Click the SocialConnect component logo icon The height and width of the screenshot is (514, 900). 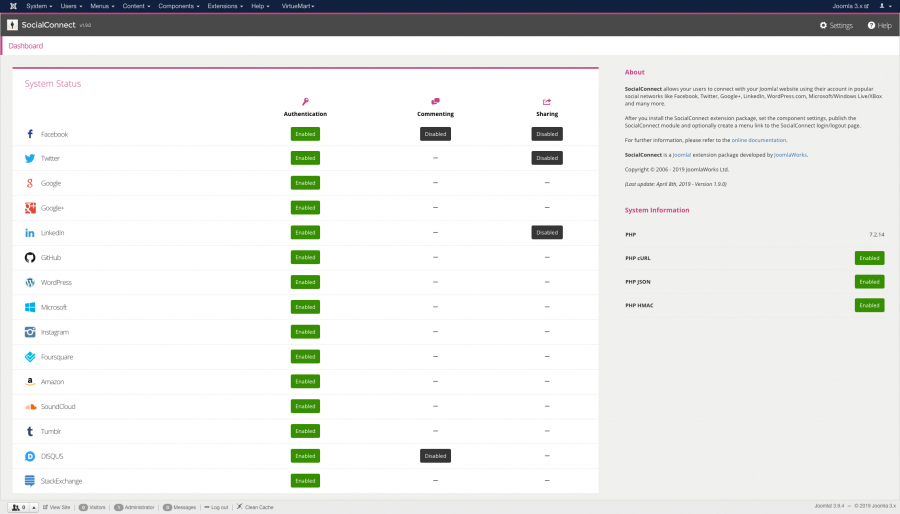(12, 25)
